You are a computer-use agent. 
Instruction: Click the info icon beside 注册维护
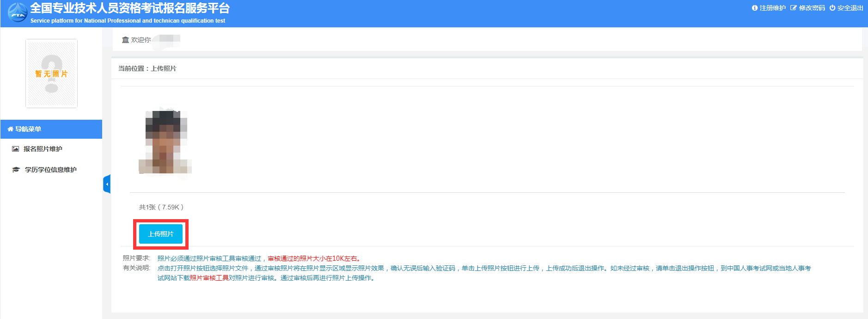[755, 8]
